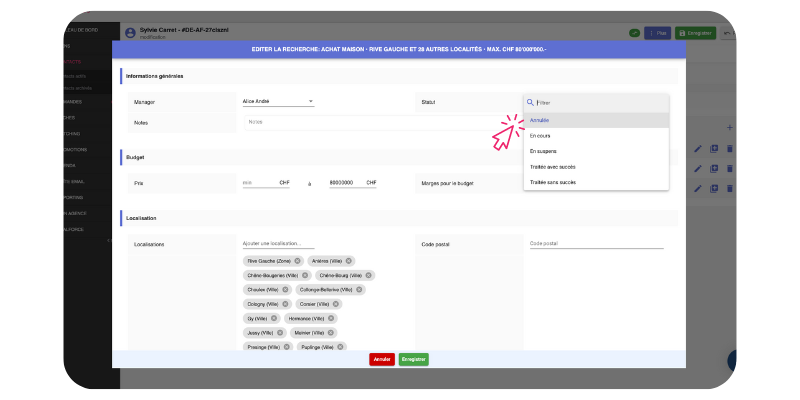Viewport: 800px width, 400px height.
Task: Click the search icon in the Statut filter
Action: 530,102
